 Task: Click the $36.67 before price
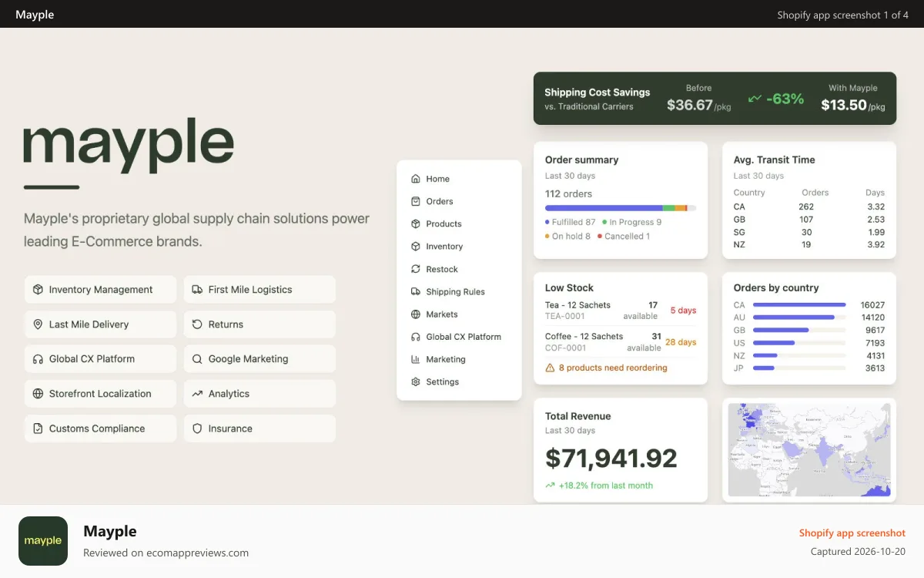pos(689,105)
